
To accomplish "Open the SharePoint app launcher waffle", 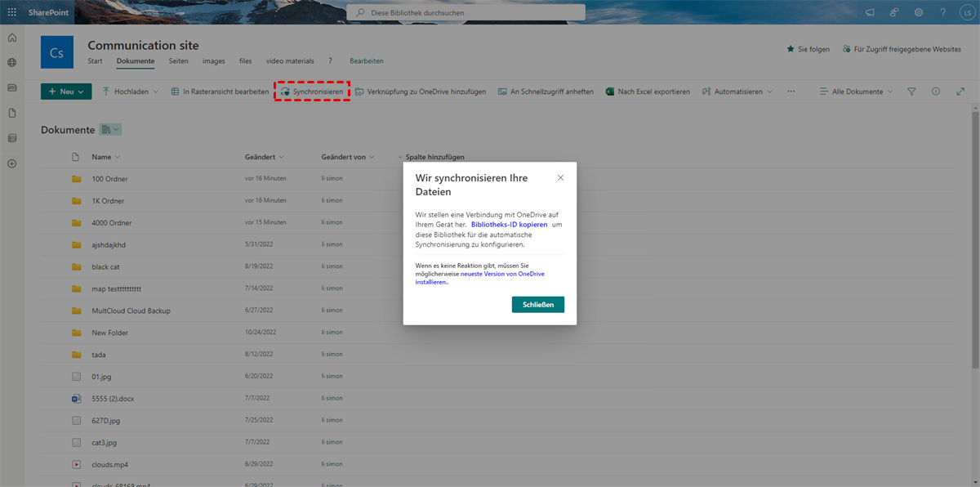I will click(x=11, y=12).
